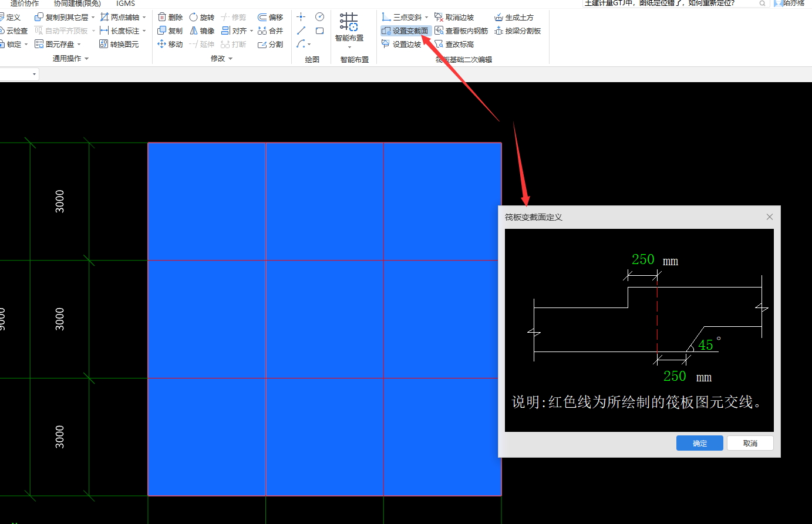Expand 三点变斜 dropdown arrow
The height and width of the screenshot is (524, 812).
pos(426,18)
